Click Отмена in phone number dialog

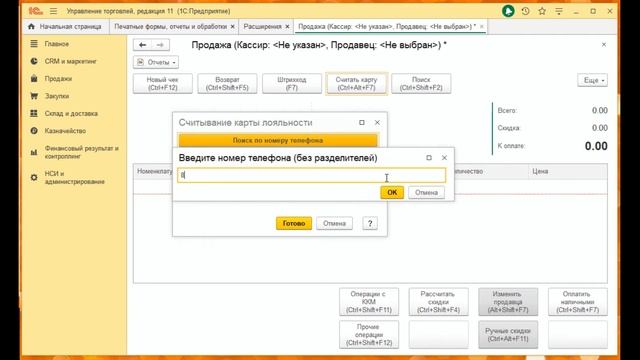click(x=426, y=193)
